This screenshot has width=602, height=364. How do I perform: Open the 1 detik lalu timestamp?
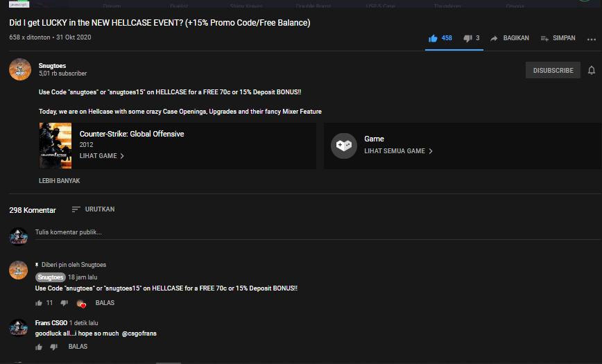coord(84,323)
